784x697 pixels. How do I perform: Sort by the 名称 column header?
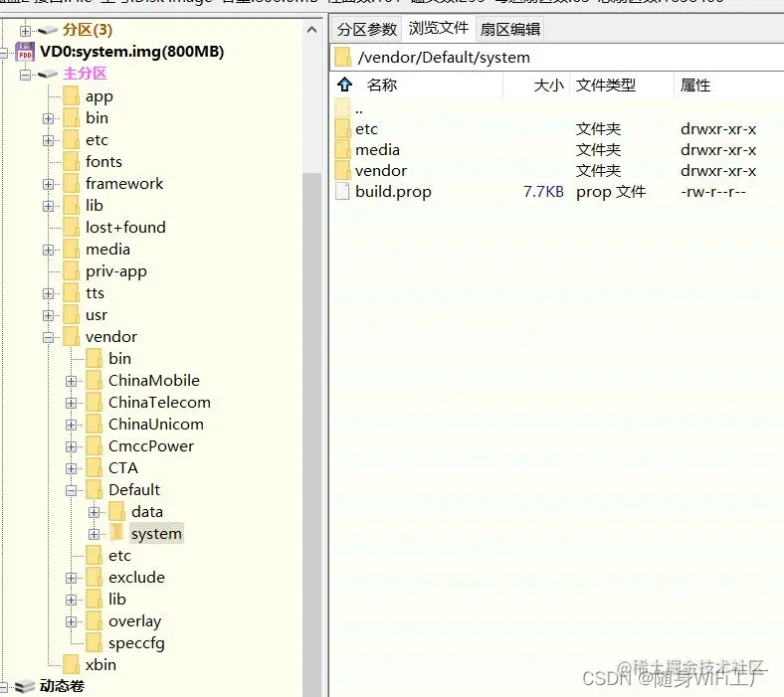click(x=382, y=85)
